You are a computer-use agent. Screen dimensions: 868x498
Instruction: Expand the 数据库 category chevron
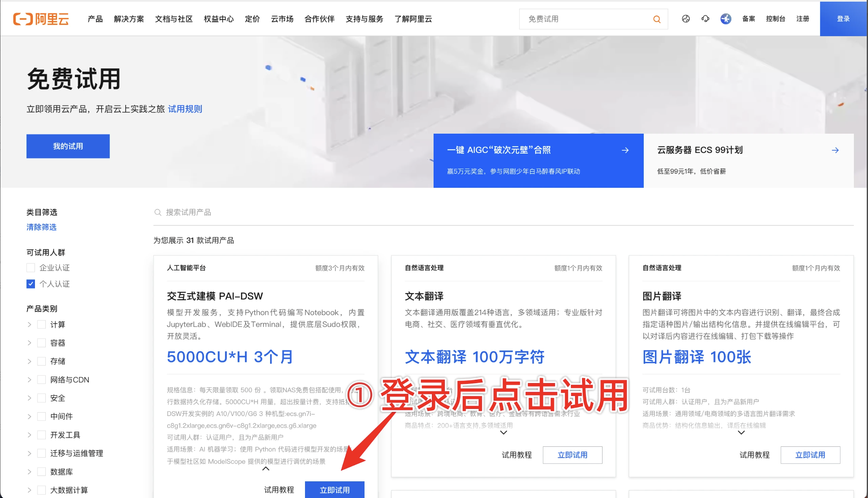[29, 472]
